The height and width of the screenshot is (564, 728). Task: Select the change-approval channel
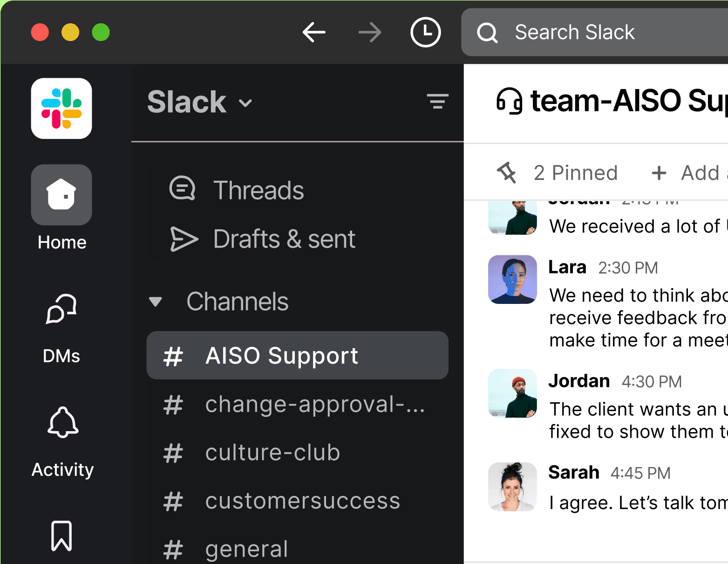point(297,404)
